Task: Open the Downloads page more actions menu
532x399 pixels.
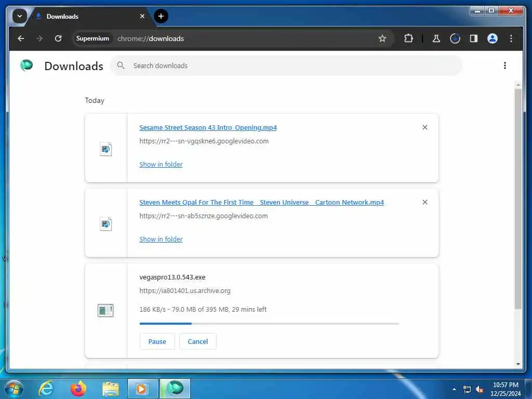Action: (x=505, y=65)
